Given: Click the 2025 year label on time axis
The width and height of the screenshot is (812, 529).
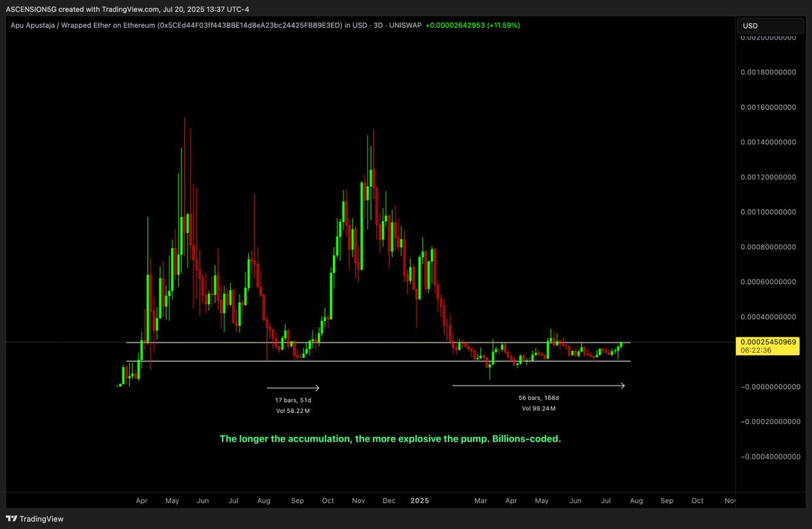Looking at the screenshot, I should pyautogui.click(x=420, y=501).
